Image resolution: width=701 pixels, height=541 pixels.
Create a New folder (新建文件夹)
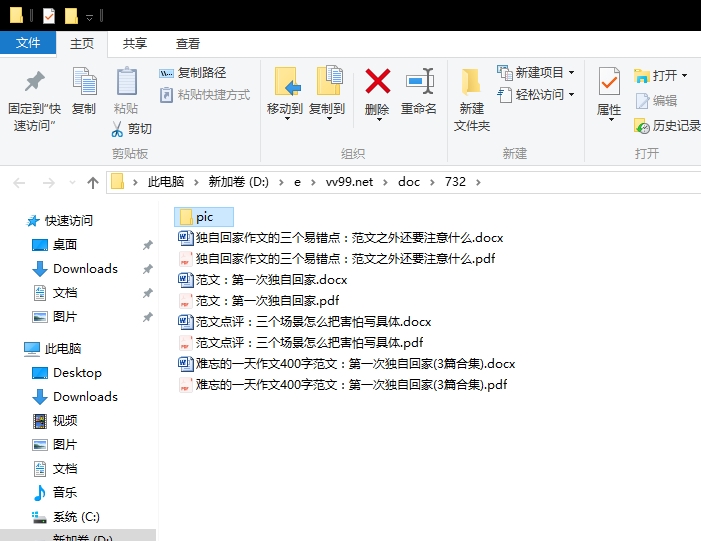[x=472, y=99]
